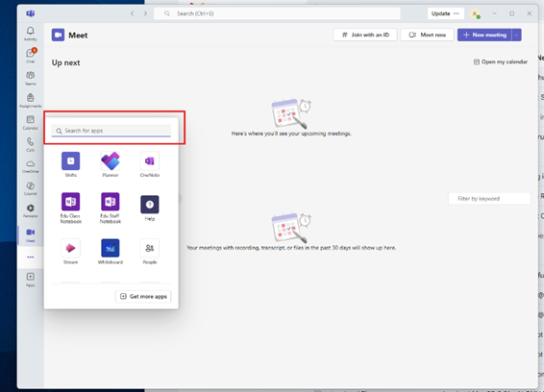This screenshot has height=392, width=544.
Task: Open the Activity bell in sidebar
Action: (x=31, y=34)
